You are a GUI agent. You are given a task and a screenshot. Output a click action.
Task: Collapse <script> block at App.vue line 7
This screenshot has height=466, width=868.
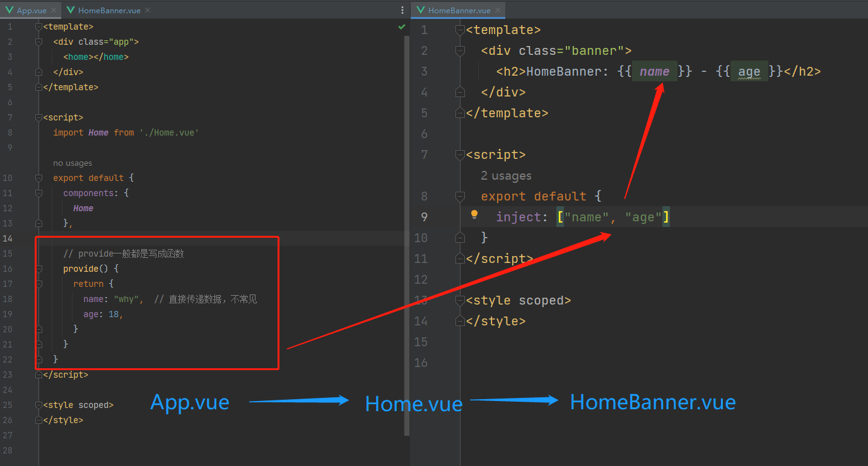click(x=39, y=118)
